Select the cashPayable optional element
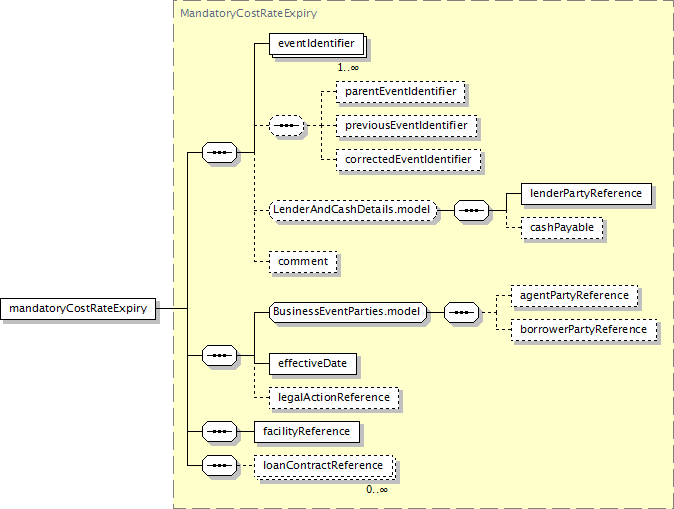Screen dimensions: 674x509 tap(562, 228)
